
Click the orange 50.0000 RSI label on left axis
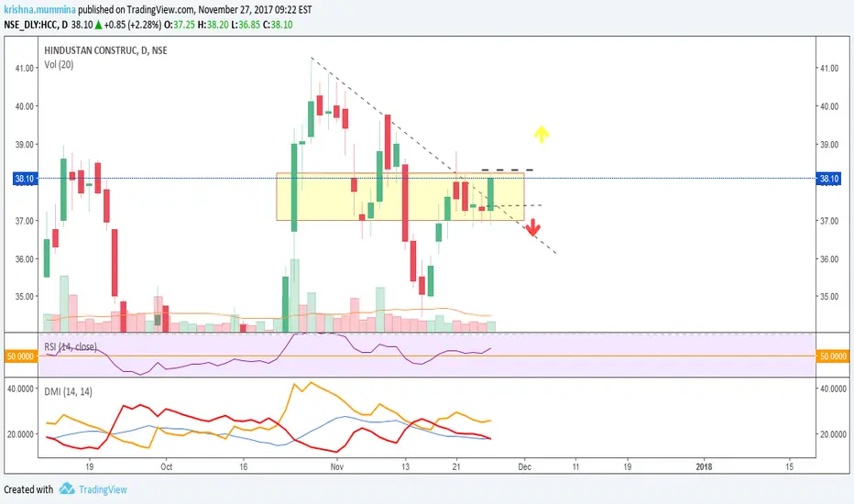(x=20, y=356)
